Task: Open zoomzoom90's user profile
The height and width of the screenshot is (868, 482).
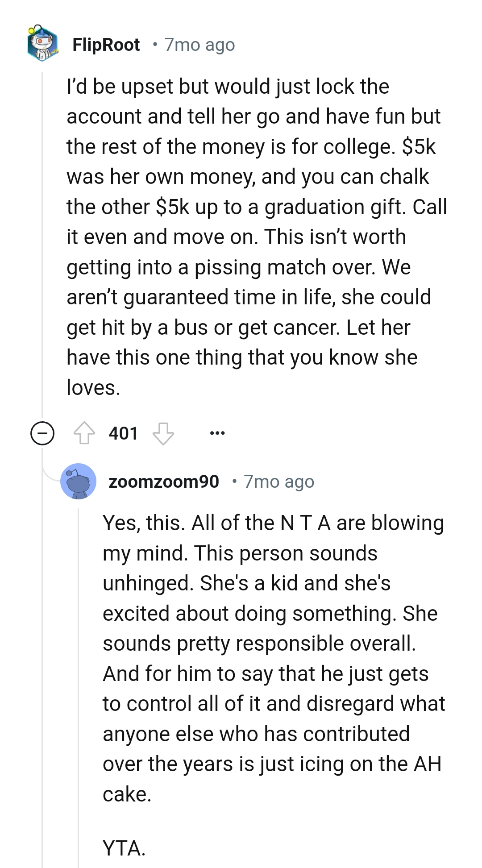Action: (x=164, y=482)
